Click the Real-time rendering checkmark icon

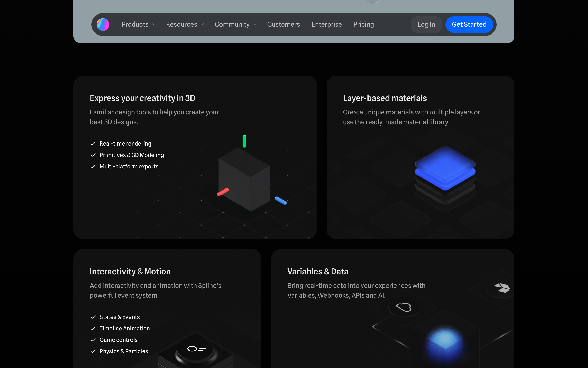93,144
